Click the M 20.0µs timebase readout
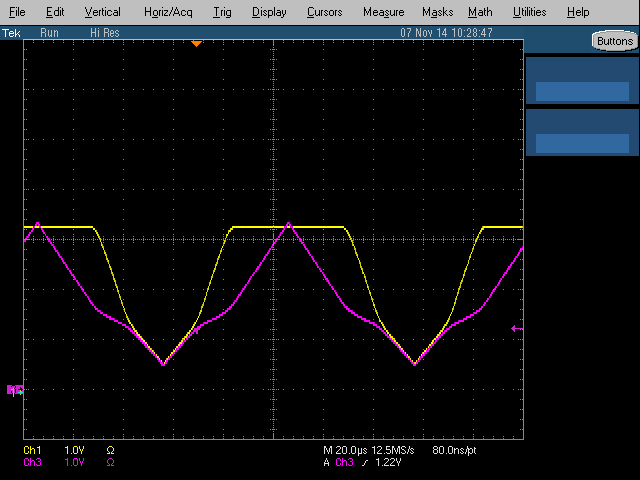This screenshot has width=640, height=480. [x=345, y=450]
